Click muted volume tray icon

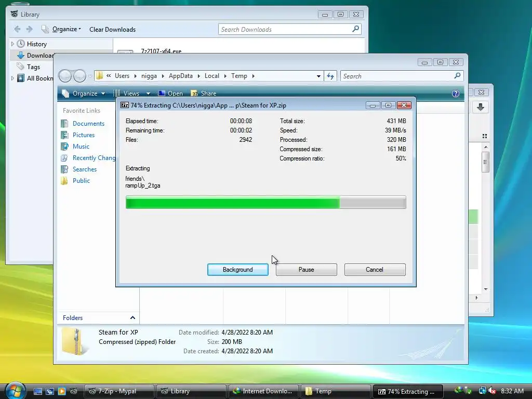pyautogui.click(x=491, y=391)
